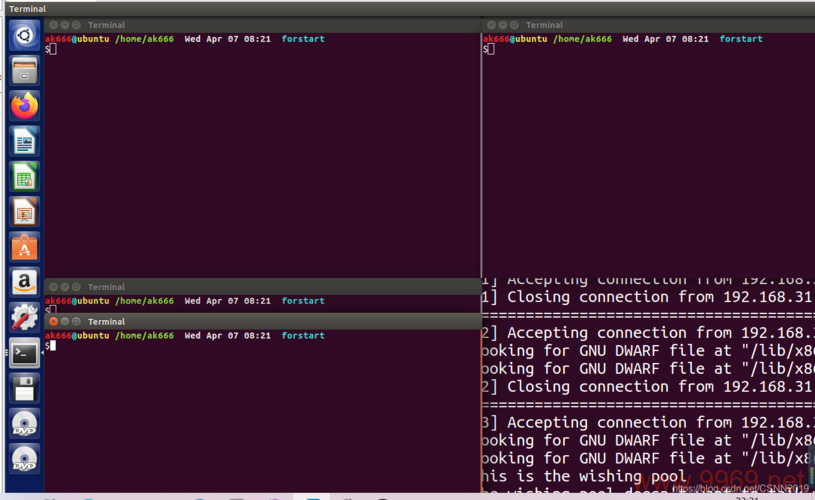
Task: Maximize the middle-left background Terminal window
Action: coord(76,287)
